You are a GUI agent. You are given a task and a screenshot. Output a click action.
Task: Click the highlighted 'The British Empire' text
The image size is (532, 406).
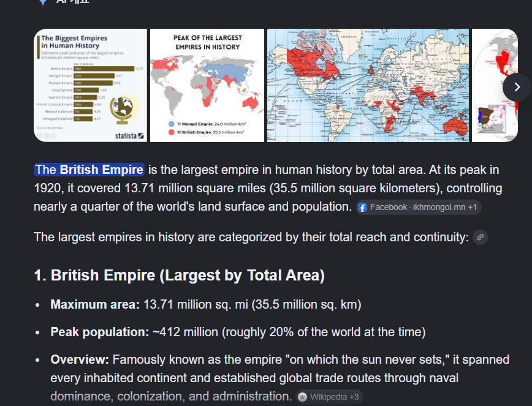(89, 170)
